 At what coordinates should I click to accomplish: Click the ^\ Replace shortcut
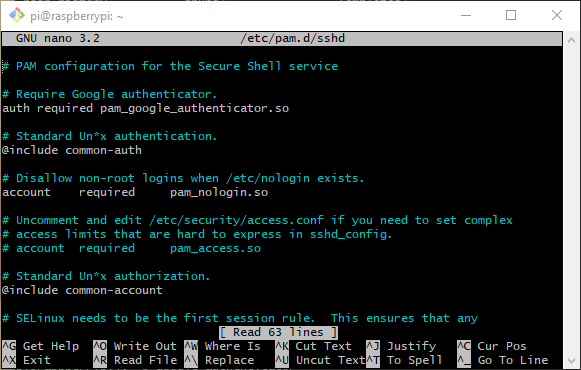click(x=219, y=360)
